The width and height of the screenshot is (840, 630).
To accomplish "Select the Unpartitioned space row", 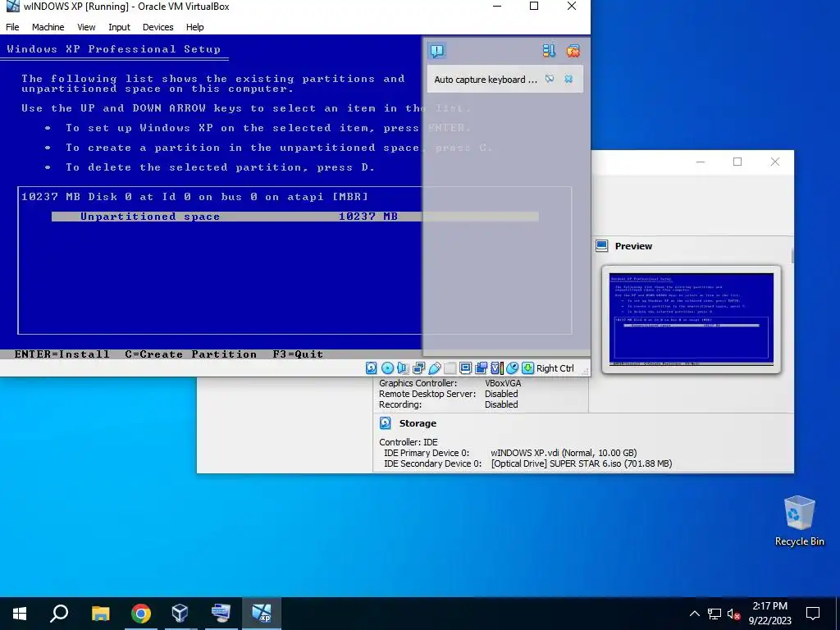I will click(x=295, y=217).
